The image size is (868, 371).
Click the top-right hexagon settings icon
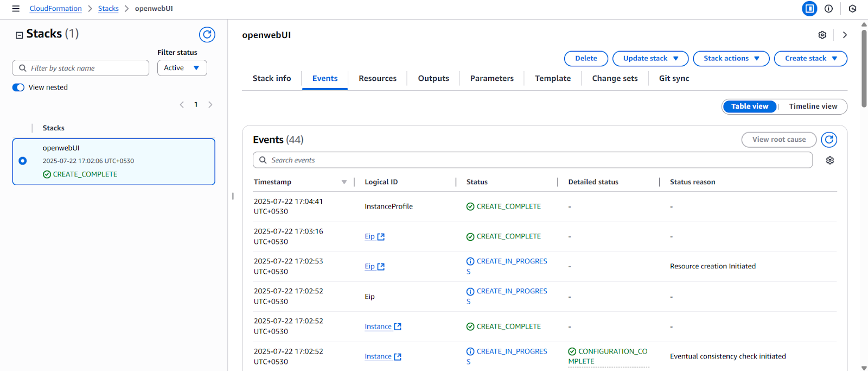853,9
